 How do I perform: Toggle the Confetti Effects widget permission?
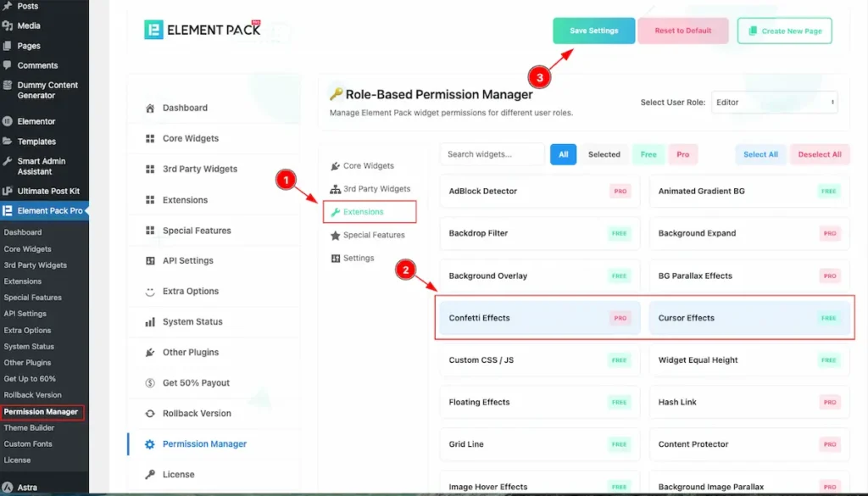[x=539, y=318]
